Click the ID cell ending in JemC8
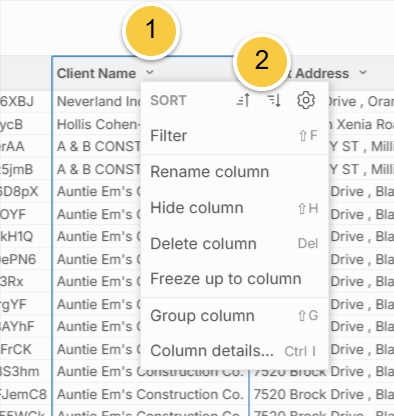Screen dimensions: 394x416 pyautogui.click(x=26, y=394)
